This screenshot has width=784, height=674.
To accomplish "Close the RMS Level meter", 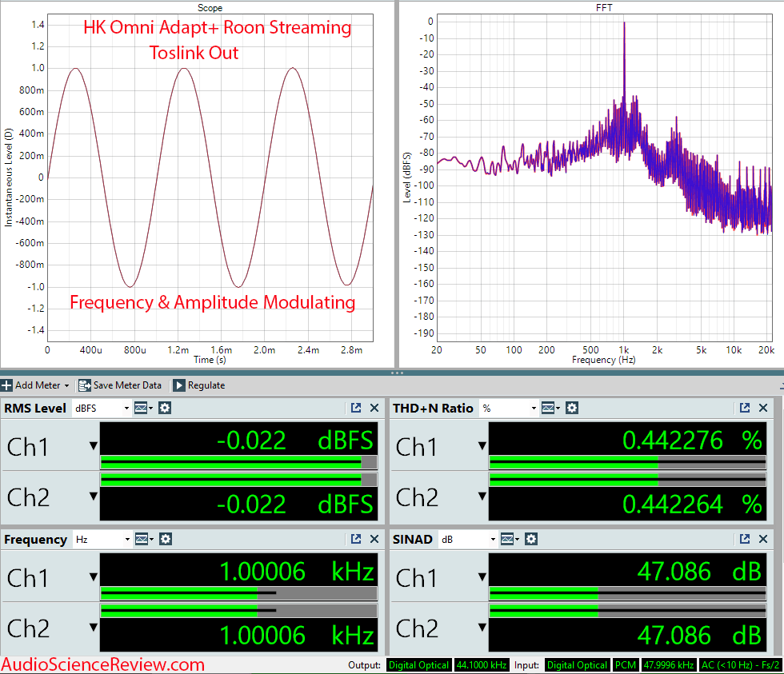I will (x=374, y=408).
